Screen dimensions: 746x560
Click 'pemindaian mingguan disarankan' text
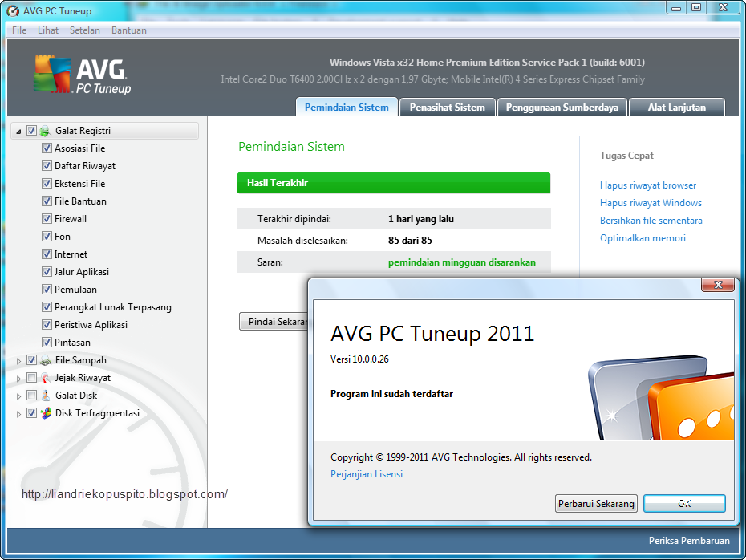pyautogui.click(x=461, y=262)
